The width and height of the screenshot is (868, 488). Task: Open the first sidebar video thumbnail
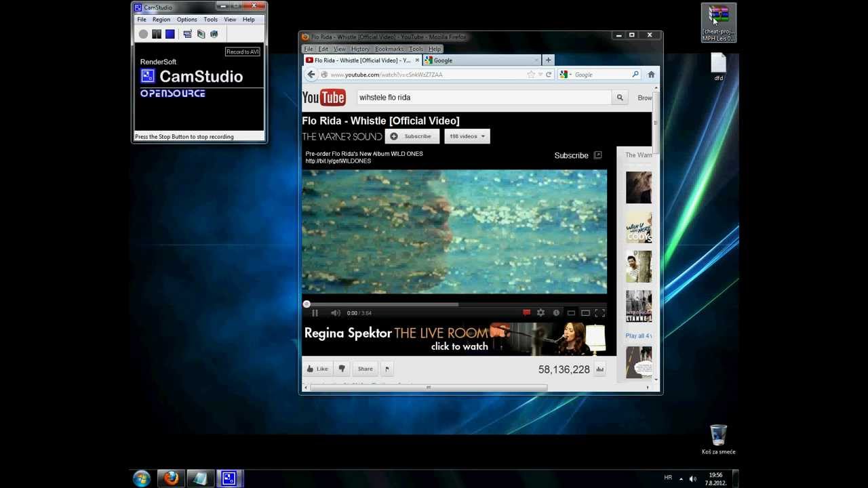coord(639,188)
